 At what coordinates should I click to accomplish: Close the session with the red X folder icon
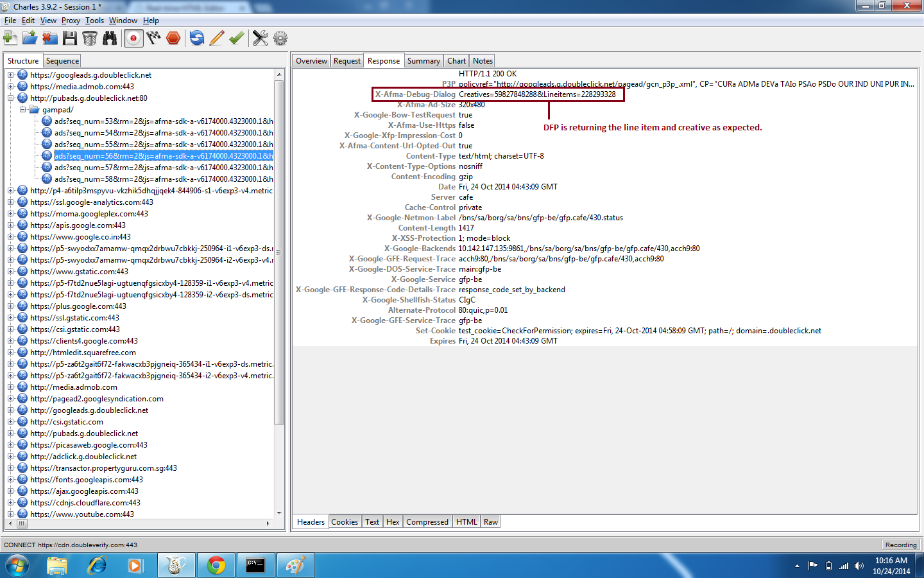(x=50, y=38)
